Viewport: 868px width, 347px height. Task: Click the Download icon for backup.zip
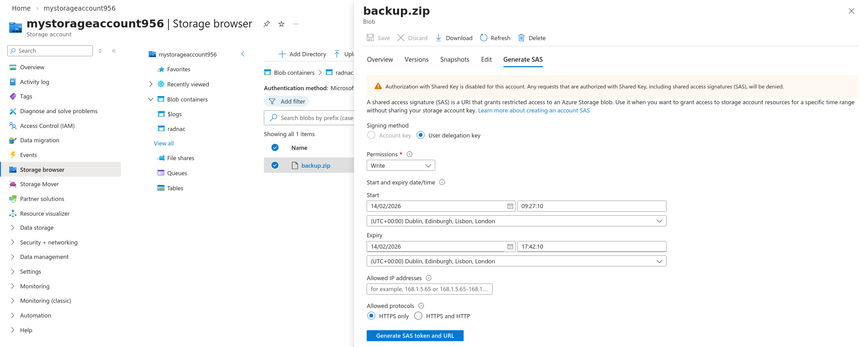[439, 38]
